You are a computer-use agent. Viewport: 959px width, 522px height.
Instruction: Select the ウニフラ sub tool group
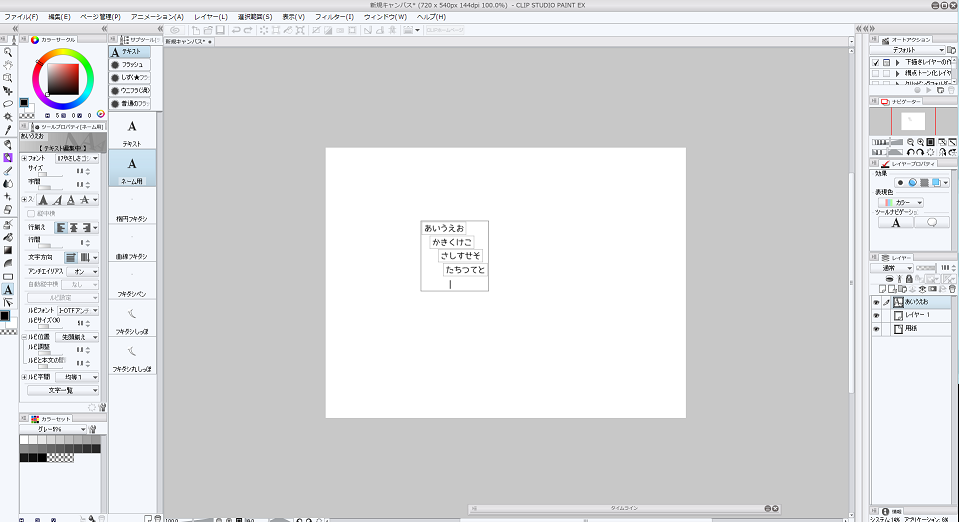coord(130,91)
